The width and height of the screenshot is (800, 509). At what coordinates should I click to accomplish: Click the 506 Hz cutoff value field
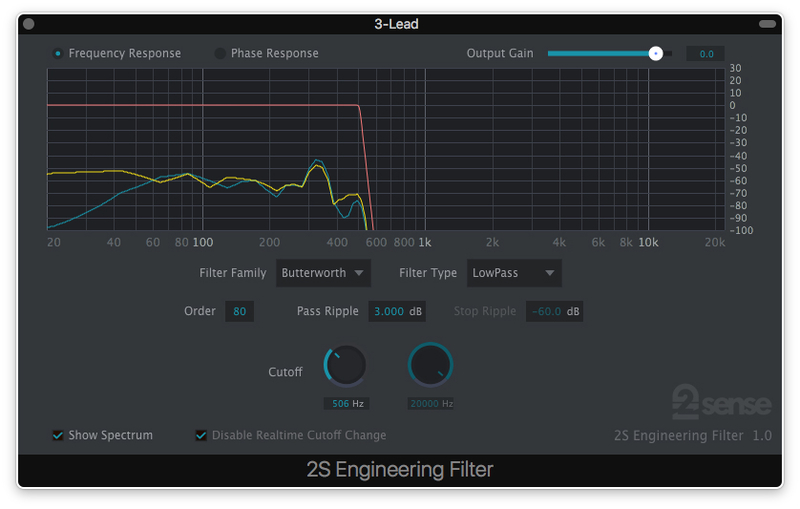[x=347, y=403]
